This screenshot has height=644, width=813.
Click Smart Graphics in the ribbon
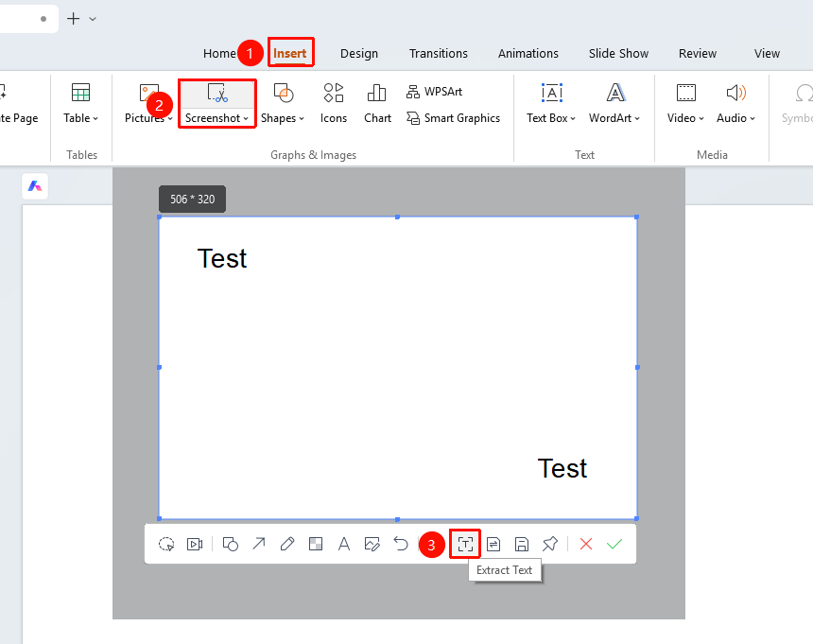tap(453, 118)
